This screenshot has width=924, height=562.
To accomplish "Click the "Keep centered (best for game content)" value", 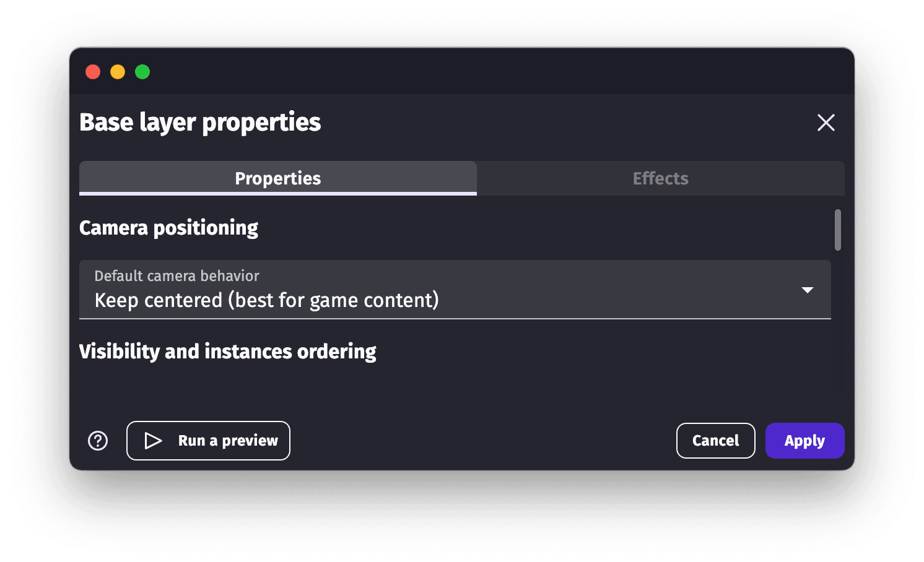I will tap(266, 301).
